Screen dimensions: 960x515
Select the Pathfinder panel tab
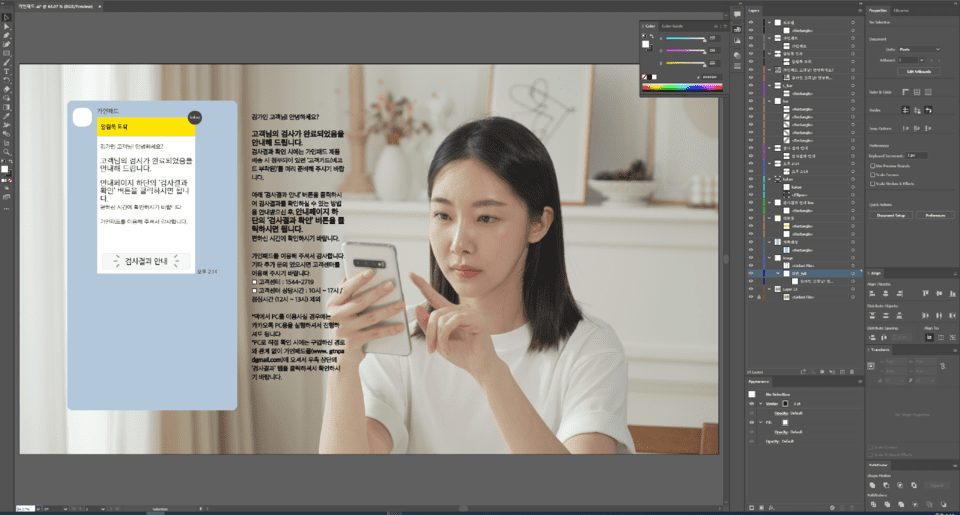(878, 465)
